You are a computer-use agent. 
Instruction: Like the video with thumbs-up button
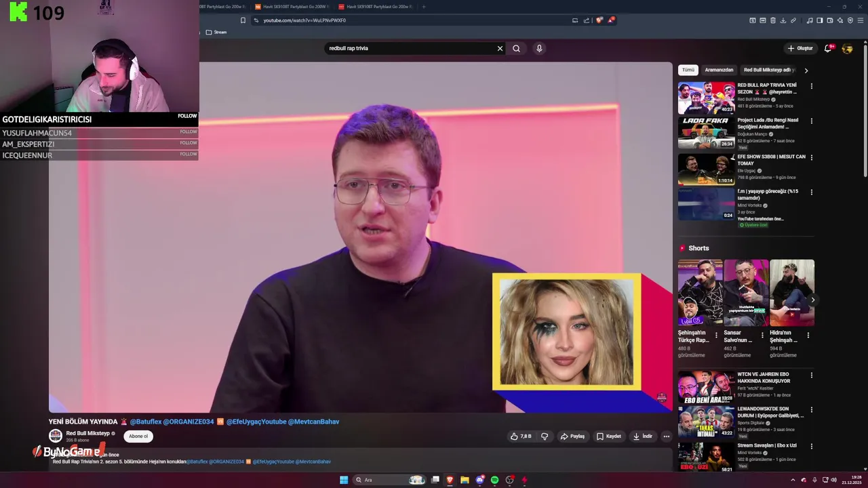[x=521, y=436]
